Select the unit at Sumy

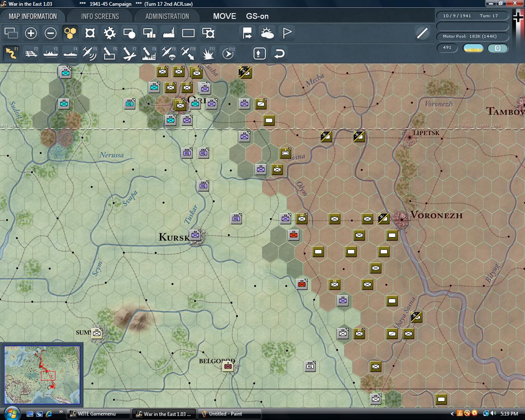click(x=97, y=333)
